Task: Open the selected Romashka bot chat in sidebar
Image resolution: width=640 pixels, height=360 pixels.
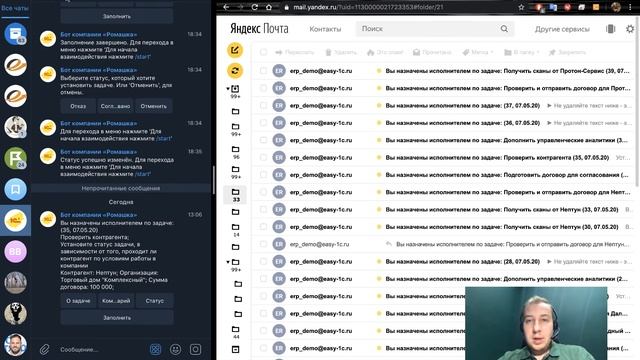Action: (16, 220)
